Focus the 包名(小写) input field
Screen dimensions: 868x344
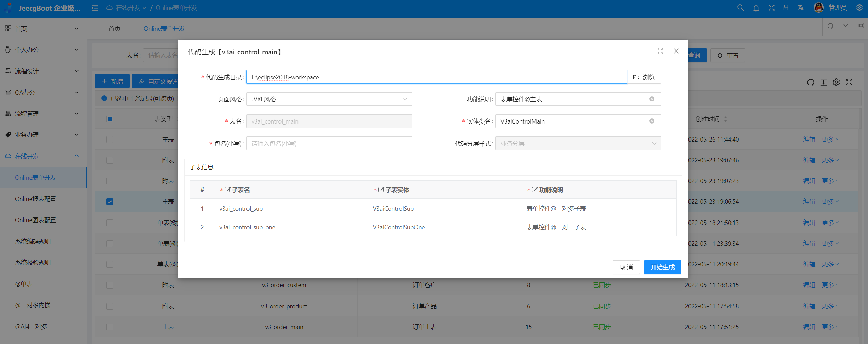click(x=329, y=143)
